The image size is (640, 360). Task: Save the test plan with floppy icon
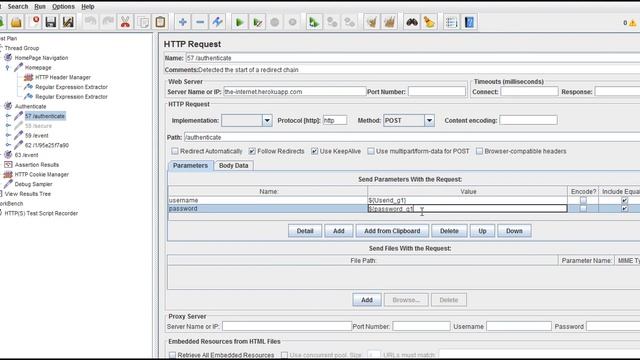pos(51,22)
